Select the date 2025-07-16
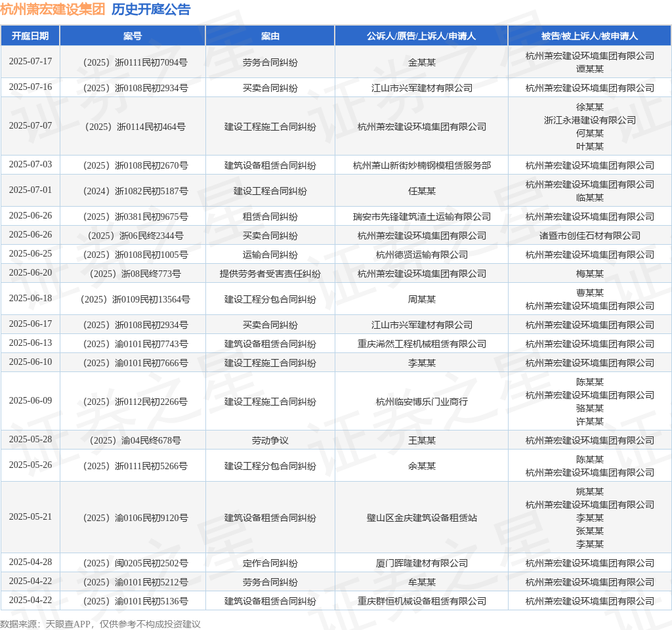Screen dimensions: 672x630 [x=30, y=87]
